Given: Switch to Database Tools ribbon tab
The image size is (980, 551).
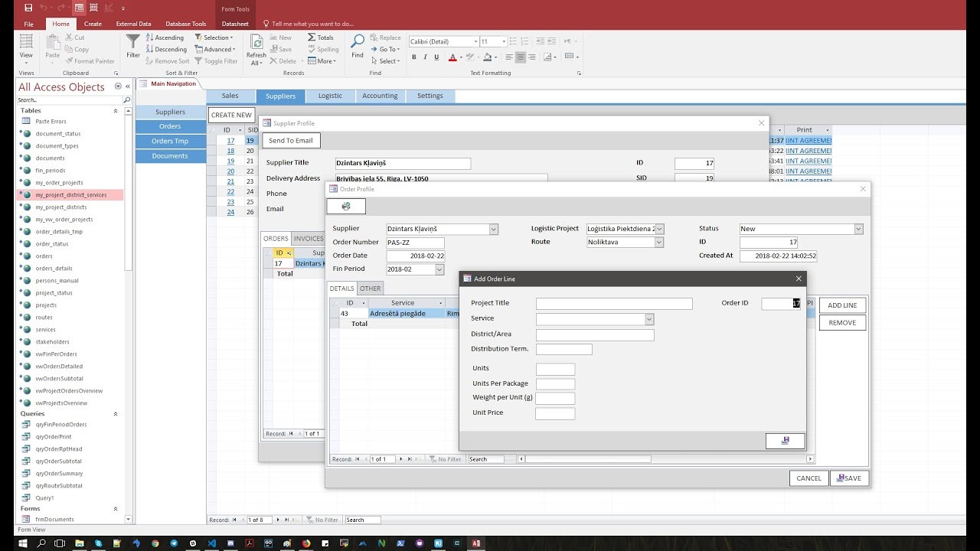Looking at the screenshot, I should pyautogui.click(x=186, y=24).
